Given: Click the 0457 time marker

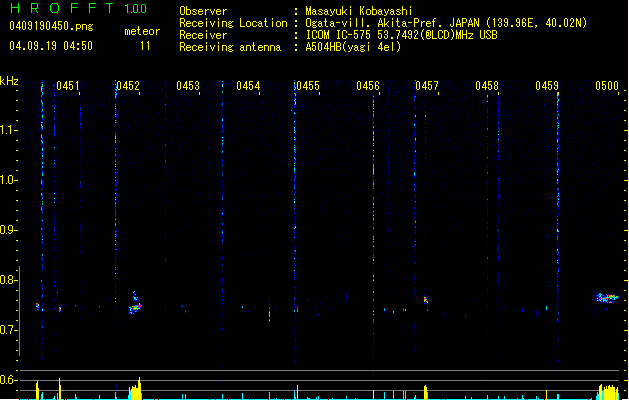Looking at the screenshot, I should (x=427, y=86).
